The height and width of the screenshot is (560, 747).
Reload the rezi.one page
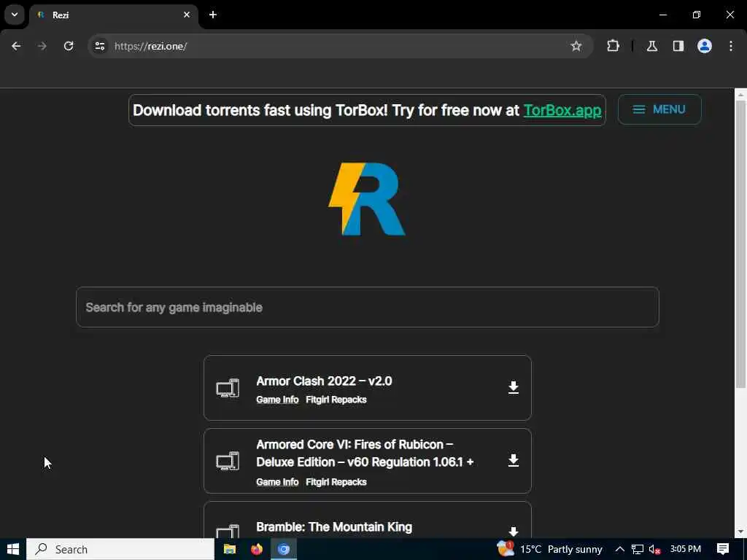pyautogui.click(x=69, y=46)
